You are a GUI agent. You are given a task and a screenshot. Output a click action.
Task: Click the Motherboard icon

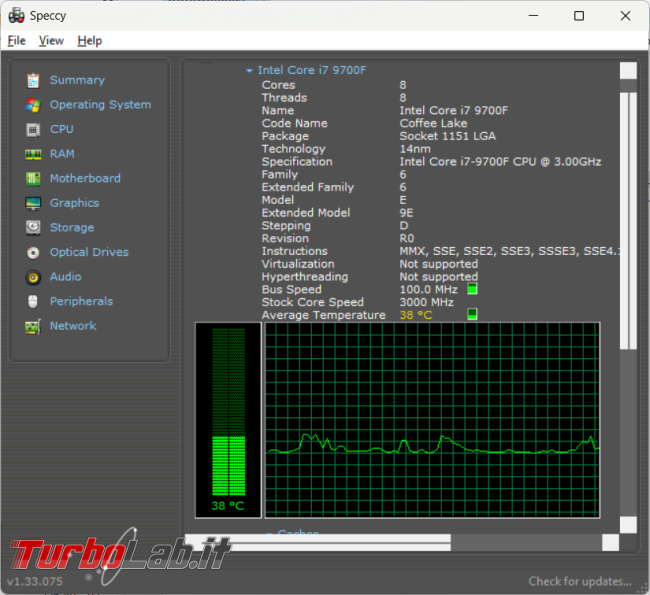(33, 179)
